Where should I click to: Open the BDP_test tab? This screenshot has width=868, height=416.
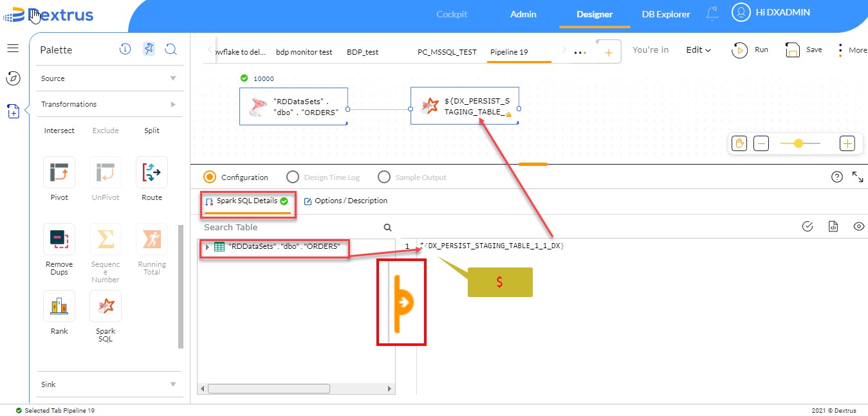(x=362, y=52)
